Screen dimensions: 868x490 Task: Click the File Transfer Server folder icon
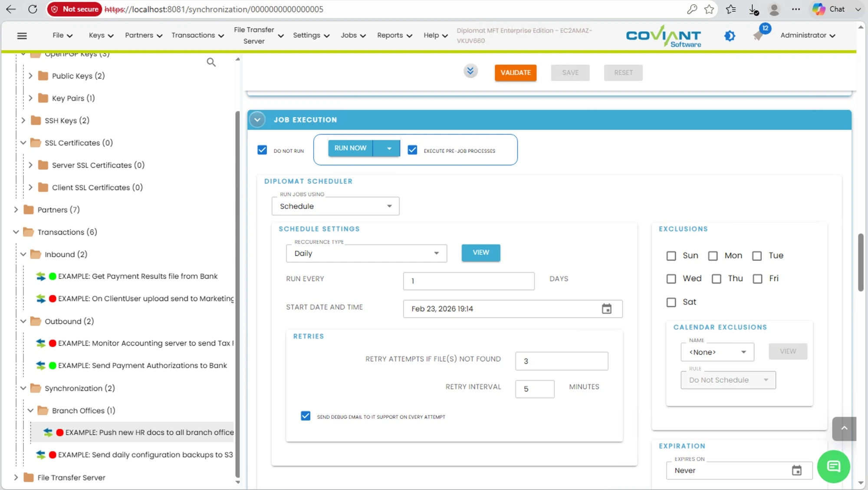29,477
